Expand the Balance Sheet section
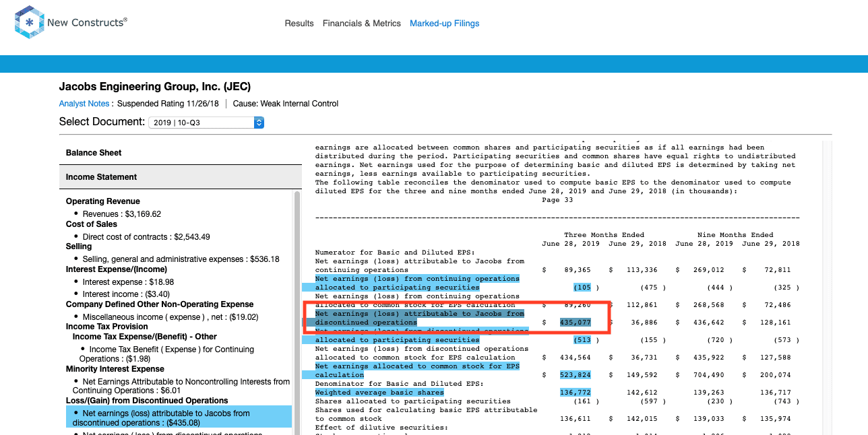Screen dimensions: 868x435 [x=181, y=153]
